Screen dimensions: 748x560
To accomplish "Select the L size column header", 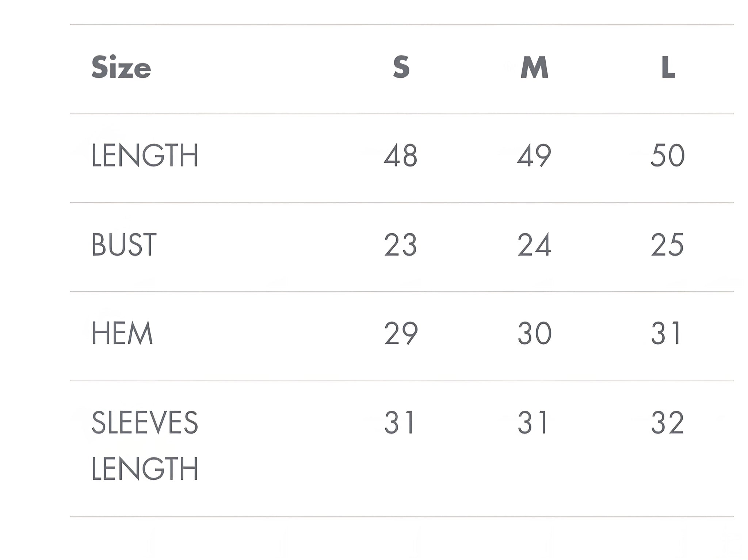I will [668, 68].
